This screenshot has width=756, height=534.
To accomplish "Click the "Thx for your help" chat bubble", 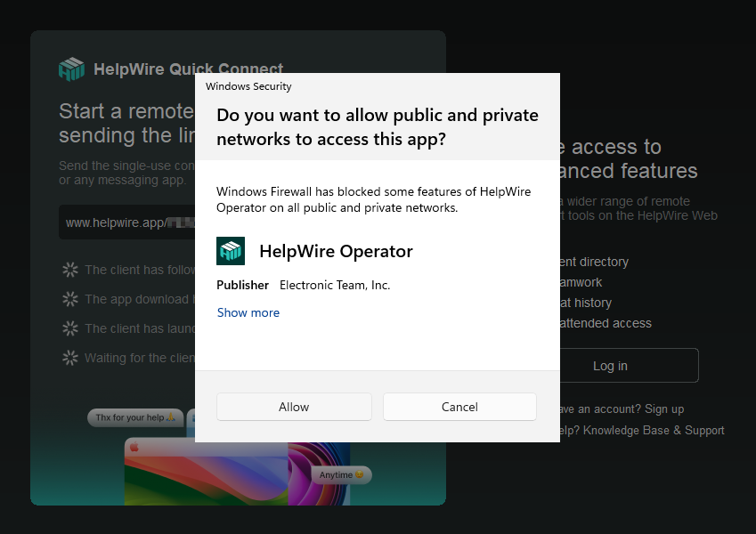I will (x=135, y=417).
